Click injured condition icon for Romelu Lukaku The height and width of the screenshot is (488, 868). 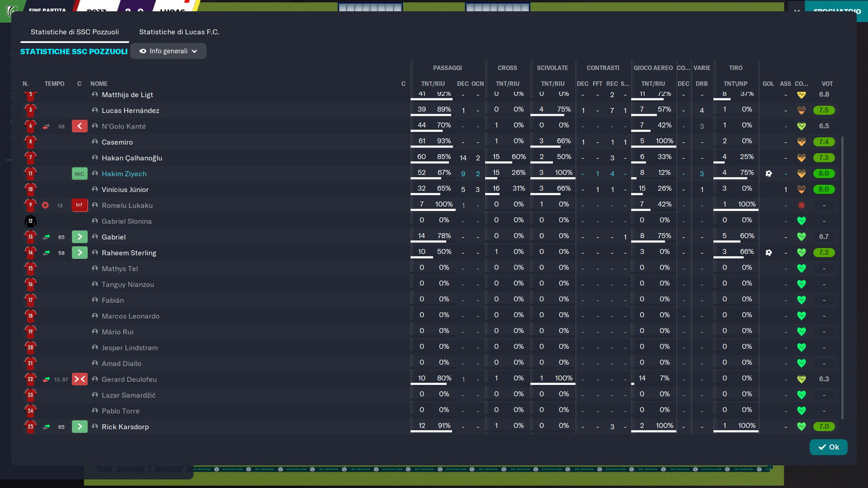[x=801, y=205]
